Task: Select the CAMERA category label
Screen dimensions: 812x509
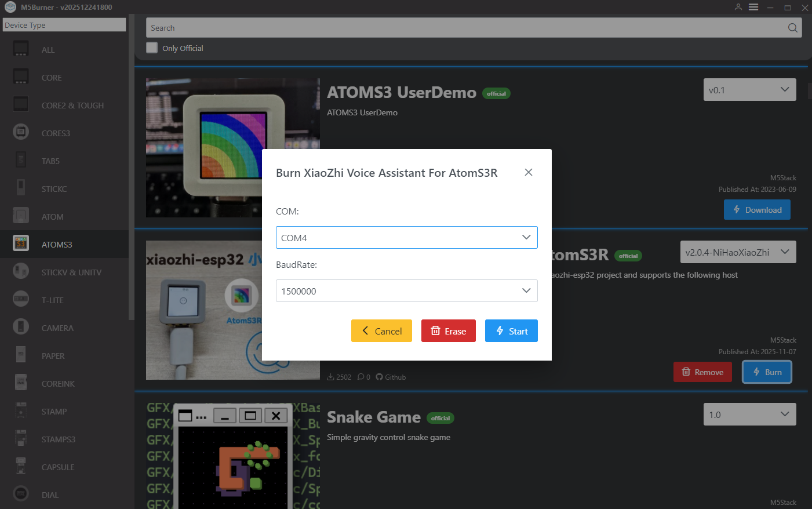Action: click(x=57, y=328)
